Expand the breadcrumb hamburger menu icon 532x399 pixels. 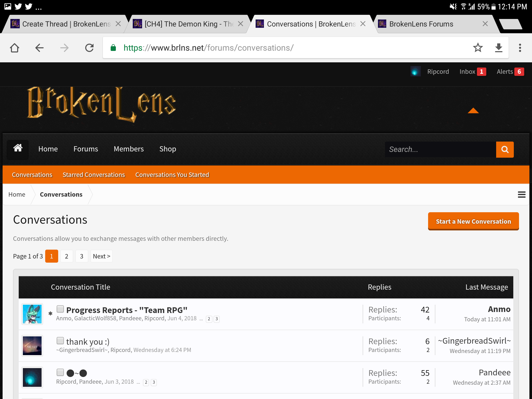pyautogui.click(x=521, y=195)
